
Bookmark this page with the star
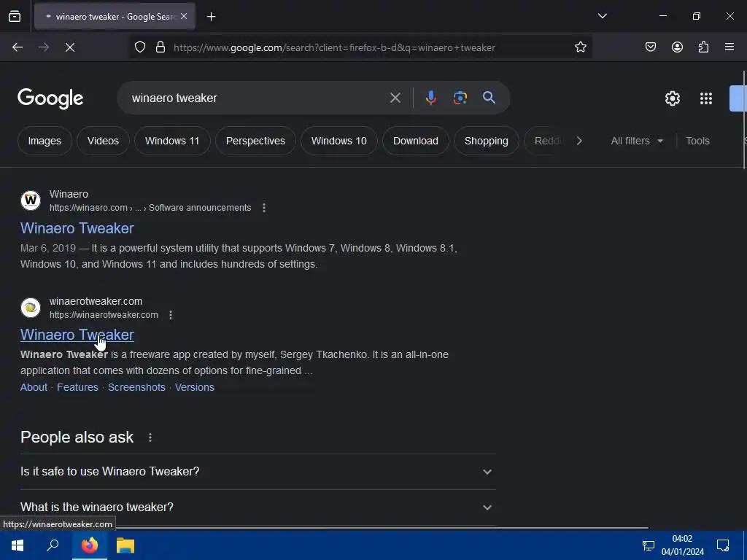click(580, 47)
